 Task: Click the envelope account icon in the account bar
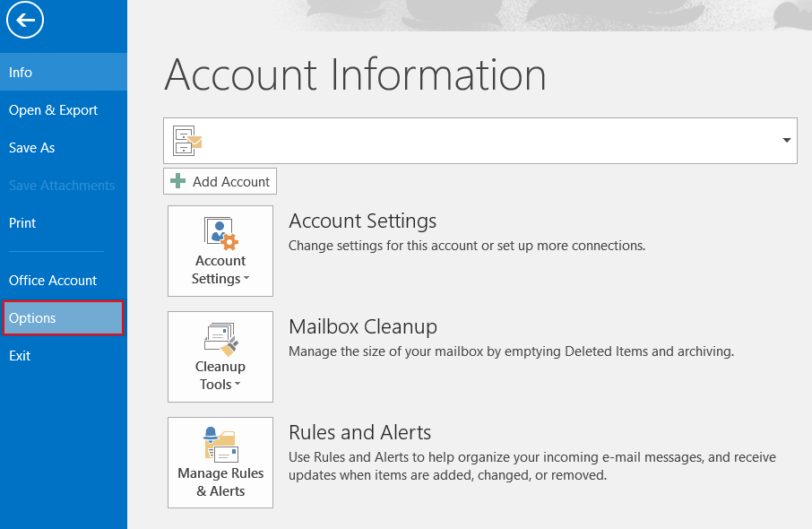tap(186, 140)
